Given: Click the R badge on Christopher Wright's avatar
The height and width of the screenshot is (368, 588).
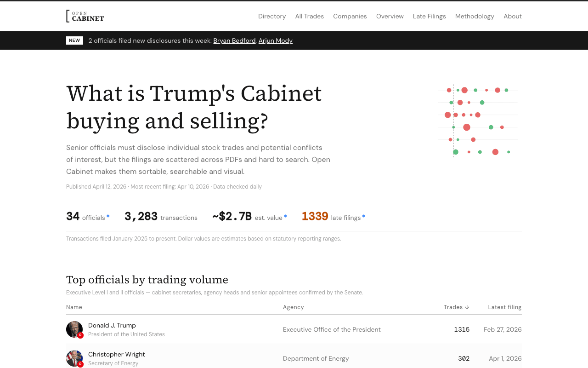Looking at the screenshot, I should point(79,364).
